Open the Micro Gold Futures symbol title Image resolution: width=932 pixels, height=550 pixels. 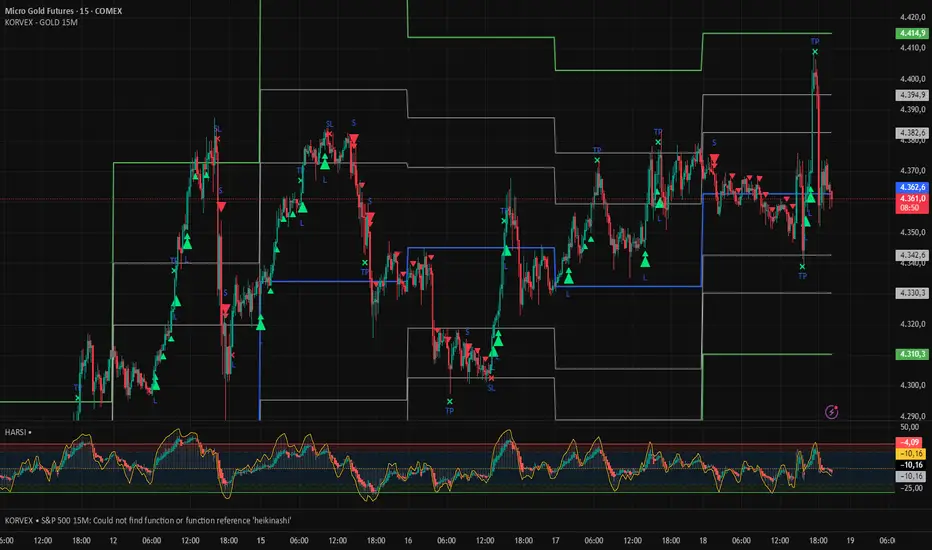click(64, 11)
